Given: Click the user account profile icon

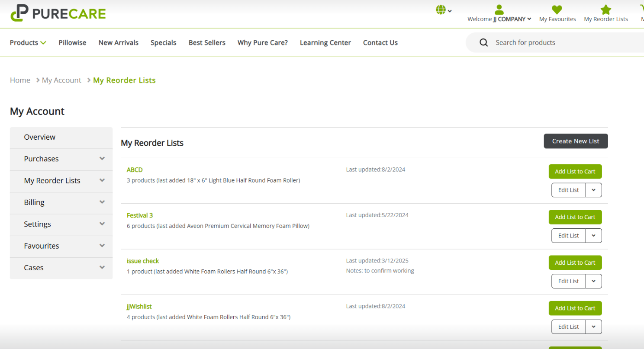Looking at the screenshot, I should pyautogui.click(x=499, y=10).
